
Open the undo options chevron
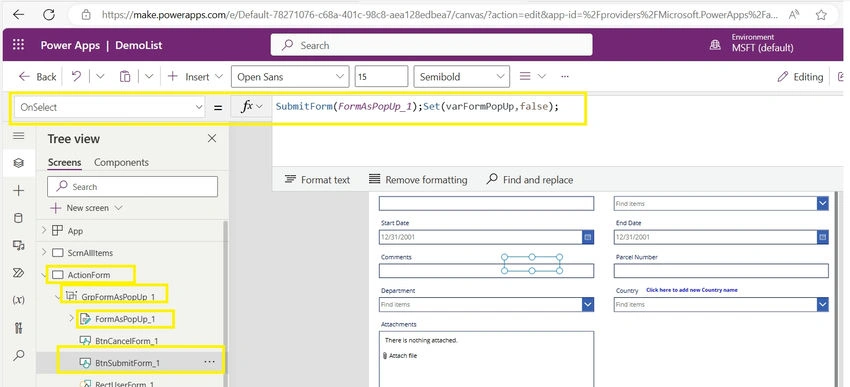(x=100, y=76)
